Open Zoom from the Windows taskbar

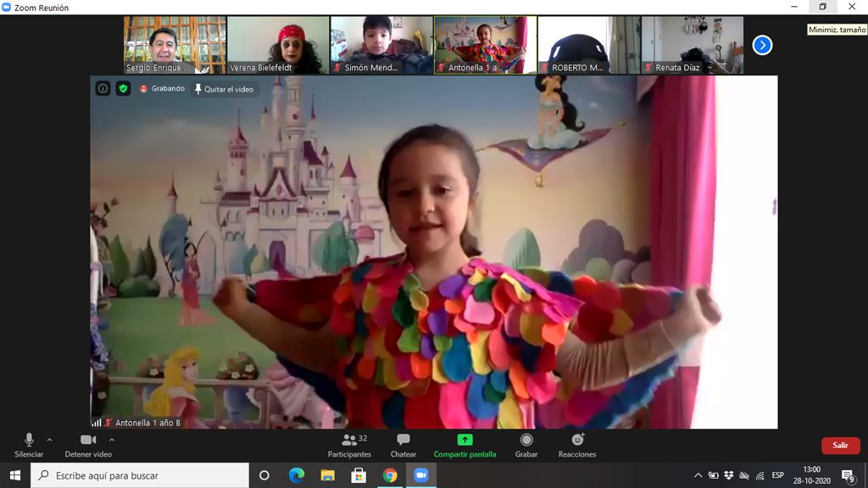[420, 475]
